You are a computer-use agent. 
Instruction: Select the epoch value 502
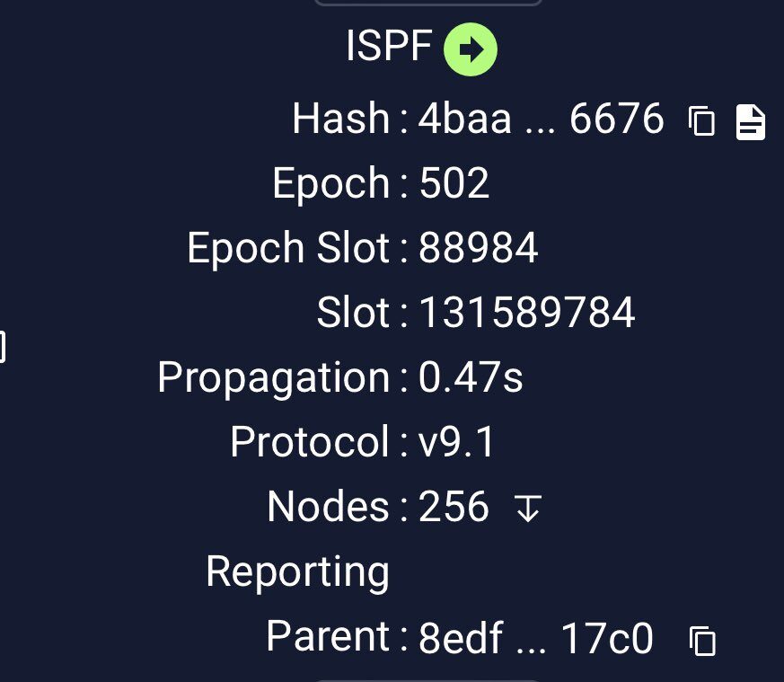pyautogui.click(x=454, y=183)
